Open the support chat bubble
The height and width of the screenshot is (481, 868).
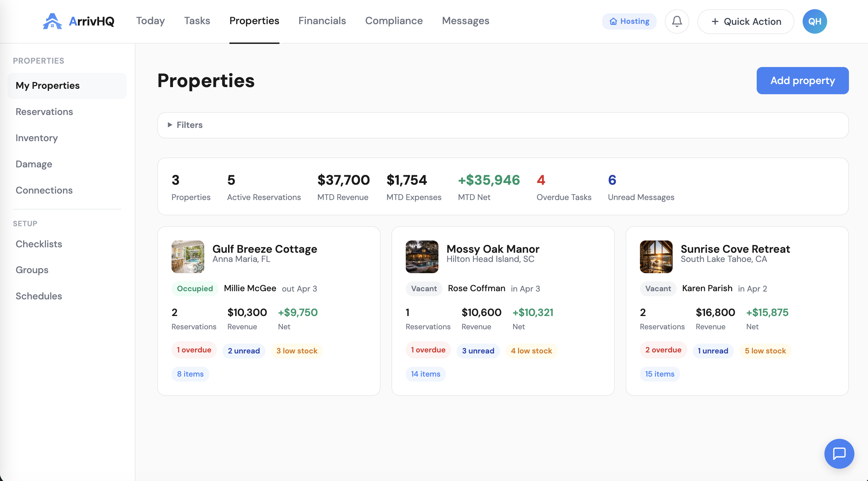point(839,453)
